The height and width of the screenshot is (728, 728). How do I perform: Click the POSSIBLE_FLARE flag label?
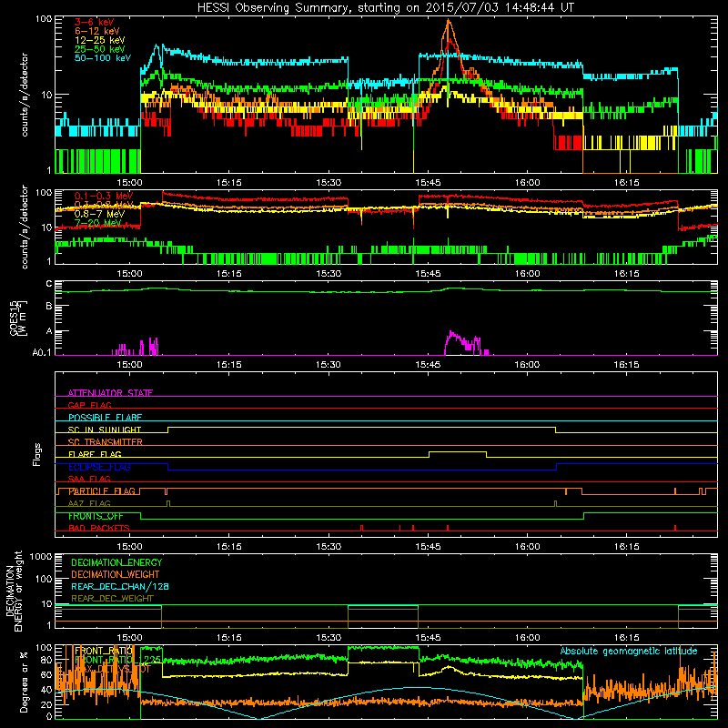click(x=105, y=418)
